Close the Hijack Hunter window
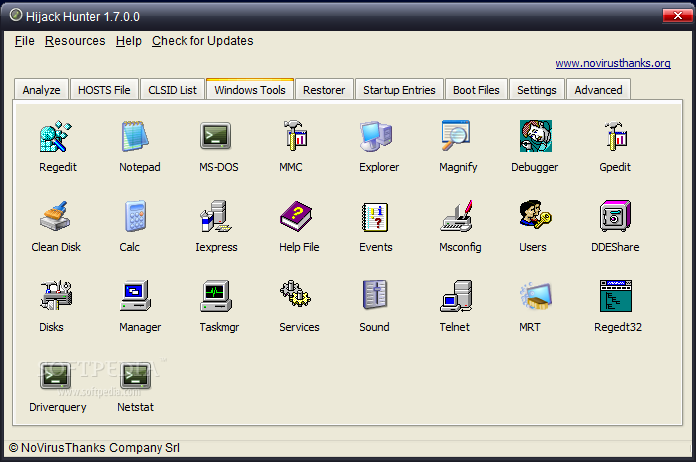The image size is (696, 462). click(677, 16)
